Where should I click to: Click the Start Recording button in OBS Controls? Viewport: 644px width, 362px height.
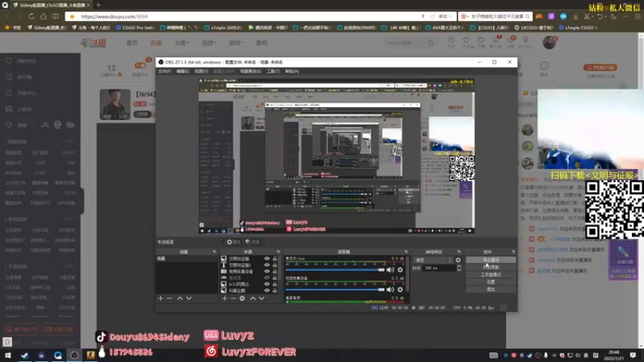(x=491, y=267)
